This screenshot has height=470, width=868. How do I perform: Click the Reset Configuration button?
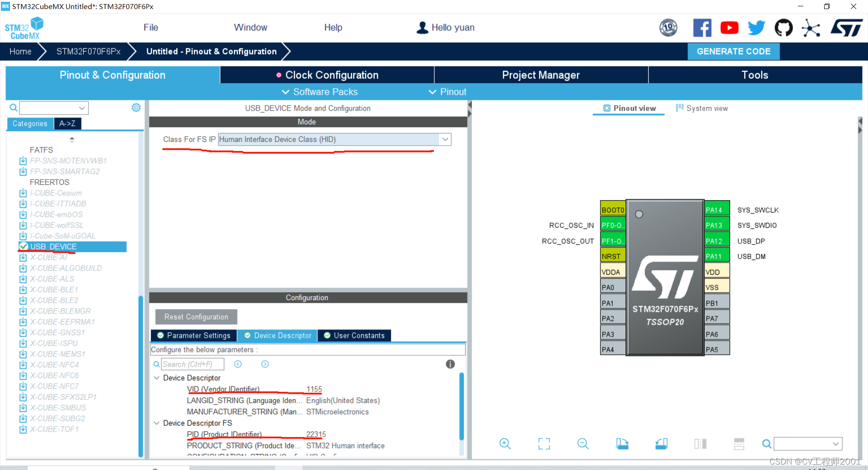pos(196,317)
